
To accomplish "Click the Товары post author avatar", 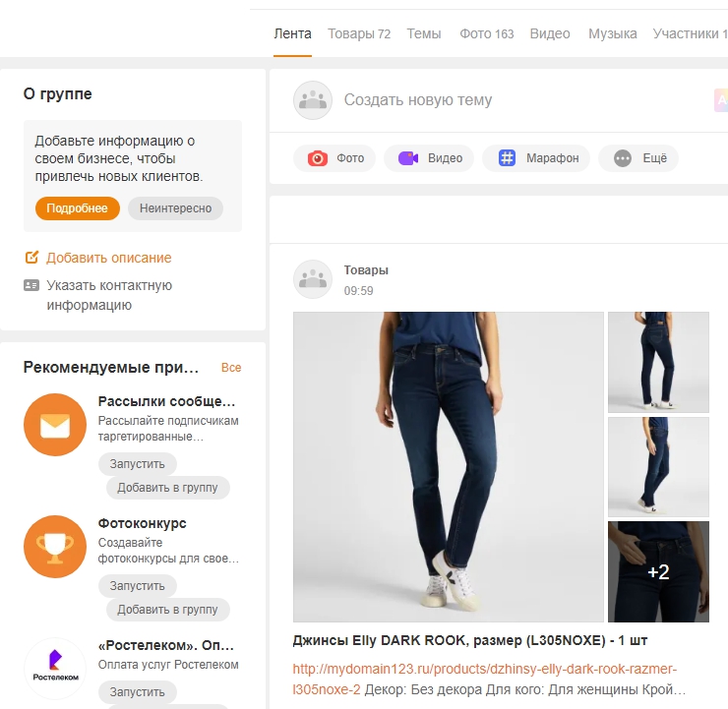I will (x=313, y=279).
